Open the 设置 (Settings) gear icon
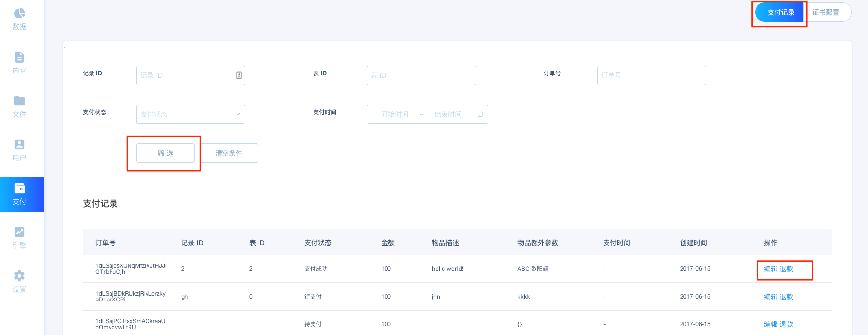Image resolution: width=868 pixels, height=335 pixels. pos(19,276)
